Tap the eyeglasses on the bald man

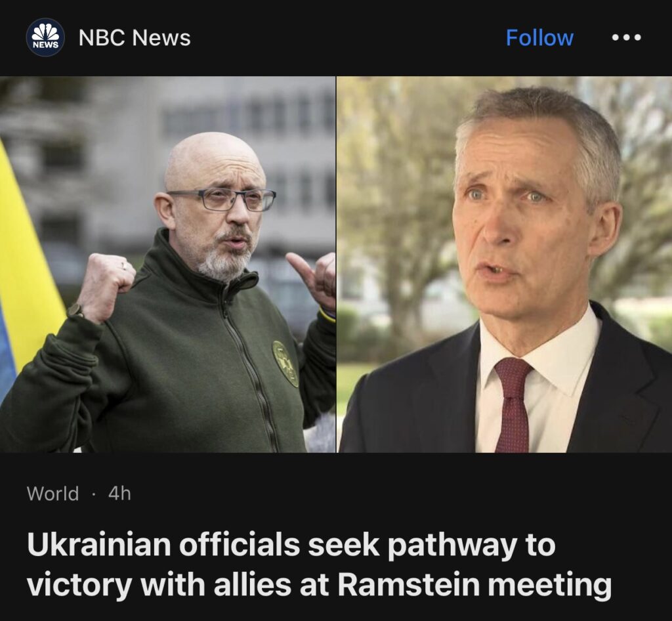222,200
